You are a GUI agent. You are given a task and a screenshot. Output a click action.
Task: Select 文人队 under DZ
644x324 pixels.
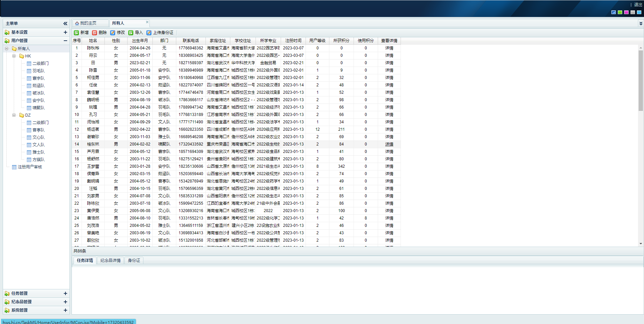(38, 145)
